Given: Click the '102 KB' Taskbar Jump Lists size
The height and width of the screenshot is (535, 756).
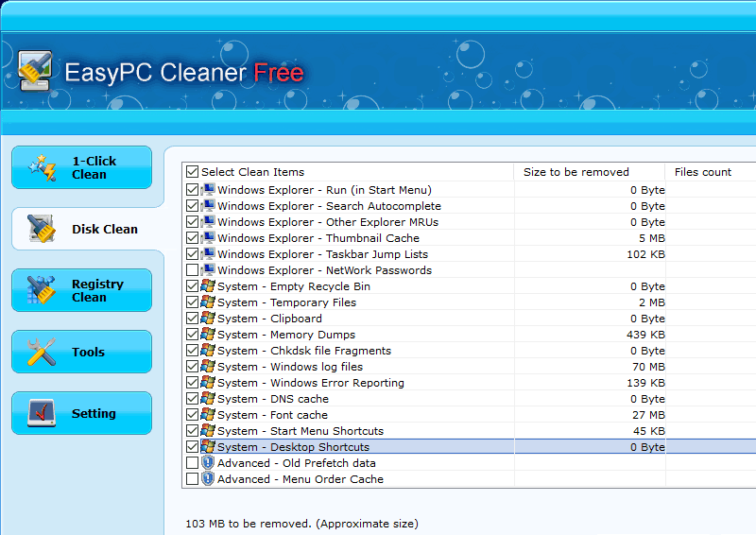Looking at the screenshot, I should [x=645, y=254].
